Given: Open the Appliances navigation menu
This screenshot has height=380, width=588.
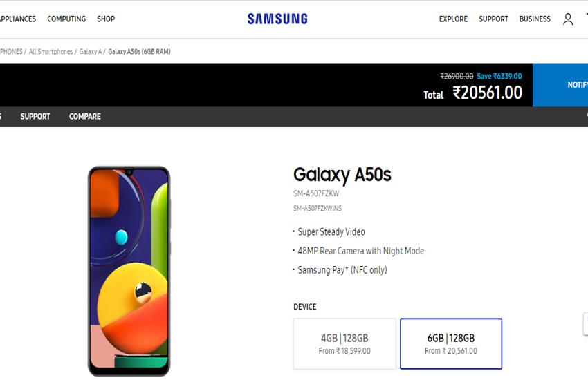Looking at the screenshot, I should tap(17, 19).
